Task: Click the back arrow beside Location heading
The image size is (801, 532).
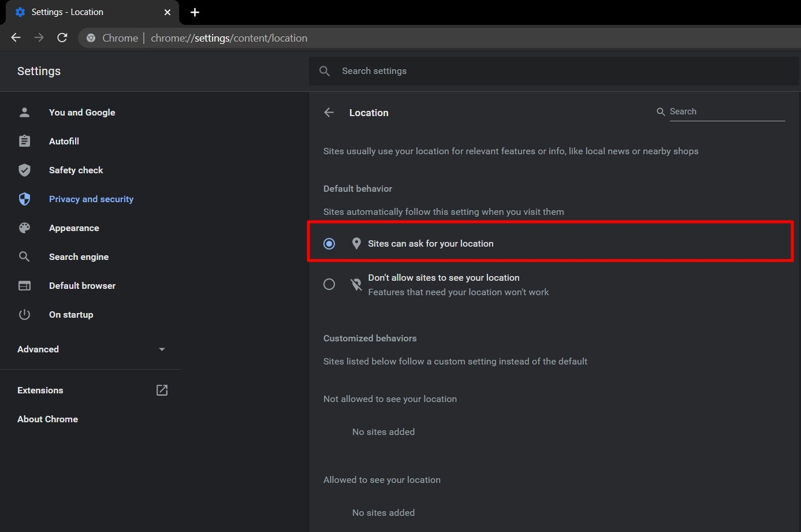Action: [329, 112]
